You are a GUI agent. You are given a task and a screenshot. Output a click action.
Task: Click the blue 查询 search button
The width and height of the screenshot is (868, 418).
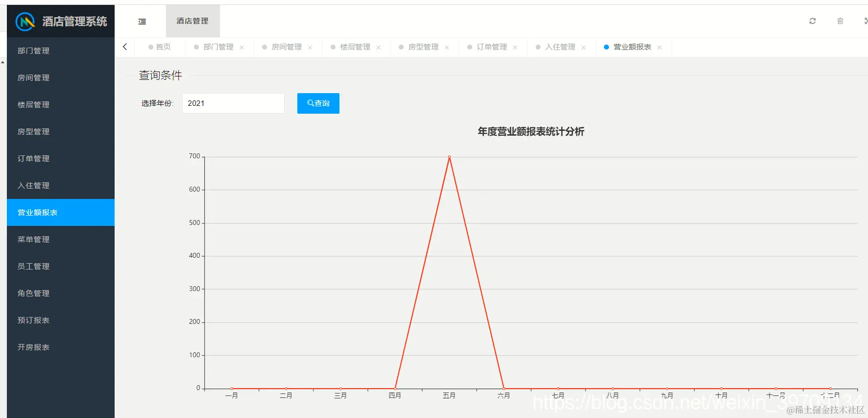pyautogui.click(x=318, y=103)
